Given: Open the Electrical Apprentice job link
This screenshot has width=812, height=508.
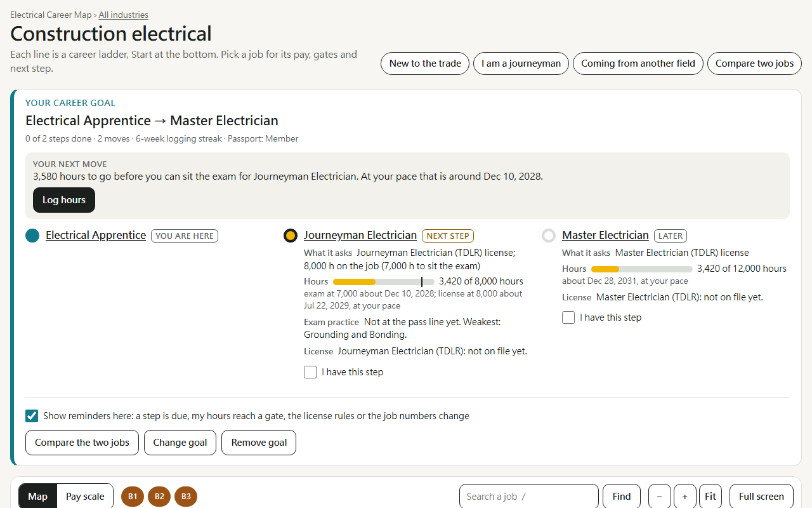Looking at the screenshot, I should [x=96, y=235].
